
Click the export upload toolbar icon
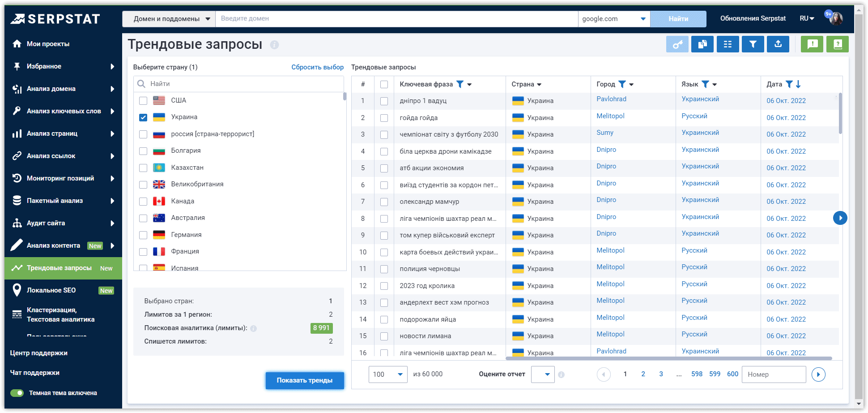coord(778,44)
